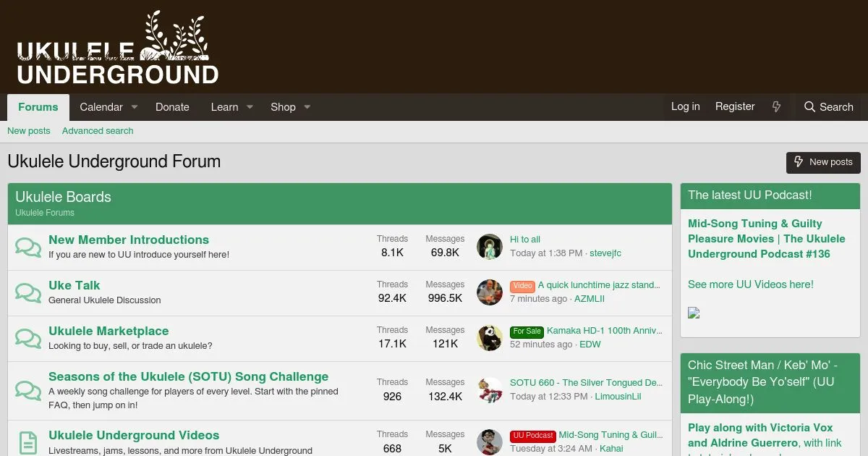Click 'Chic Street Man / Keb' Mo'' sidebar heading
This screenshot has width=868, height=456.
(x=763, y=382)
